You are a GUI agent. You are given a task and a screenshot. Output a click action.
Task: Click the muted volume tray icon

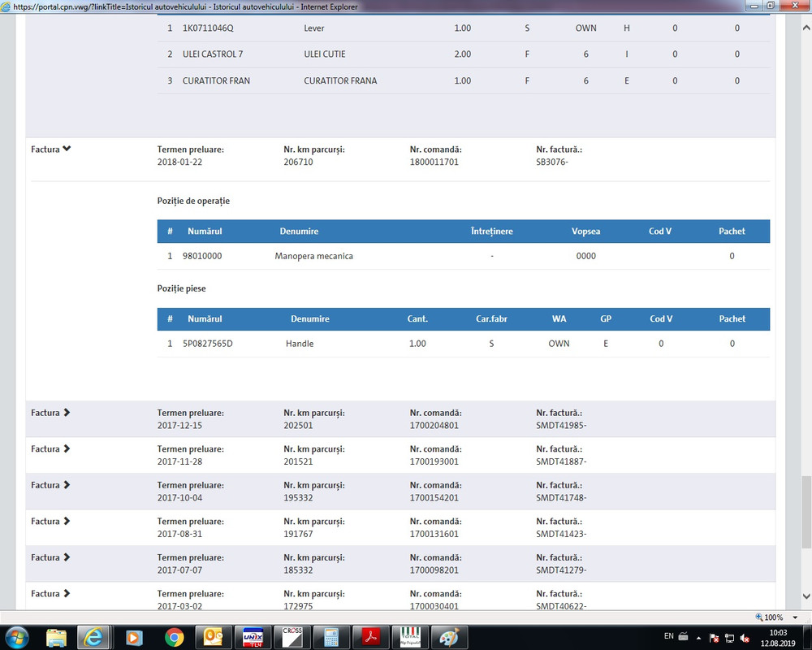pos(745,638)
